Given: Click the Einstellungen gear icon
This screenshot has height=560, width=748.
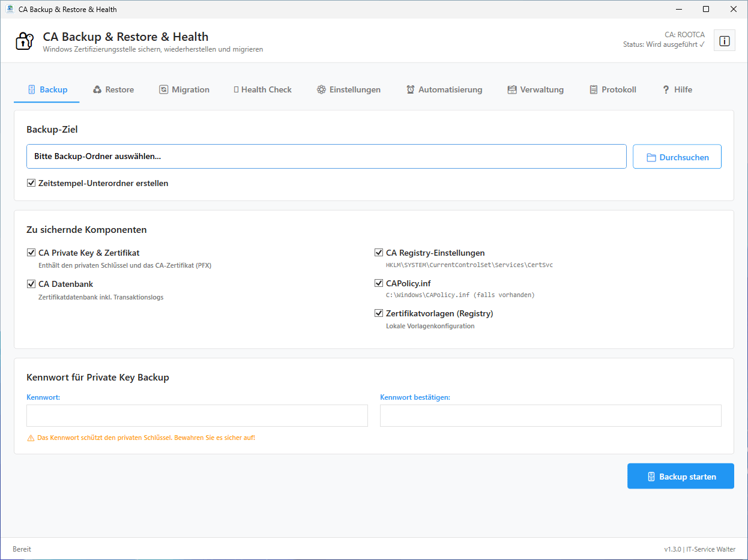Looking at the screenshot, I should (x=321, y=89).
